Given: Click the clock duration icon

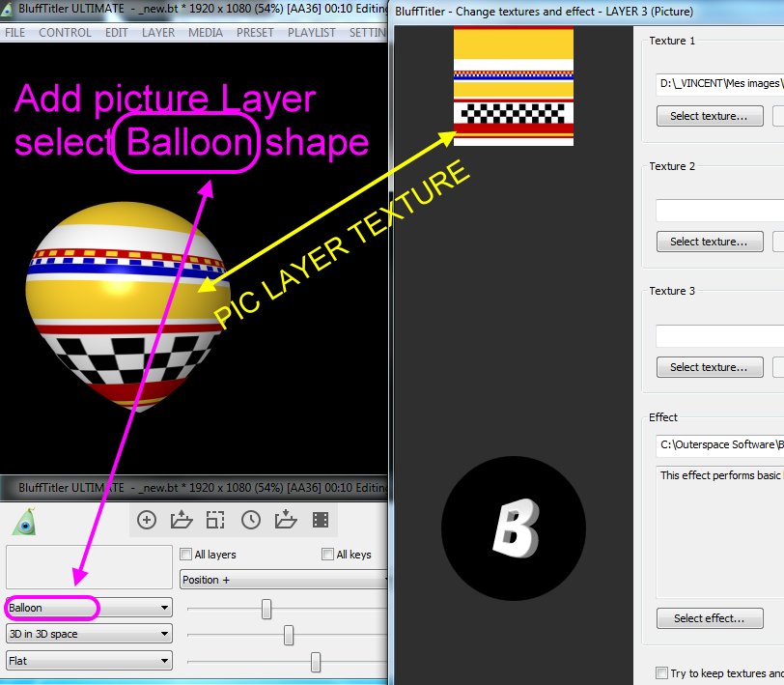Looking at the screenshot, I should tap(251, 520).
